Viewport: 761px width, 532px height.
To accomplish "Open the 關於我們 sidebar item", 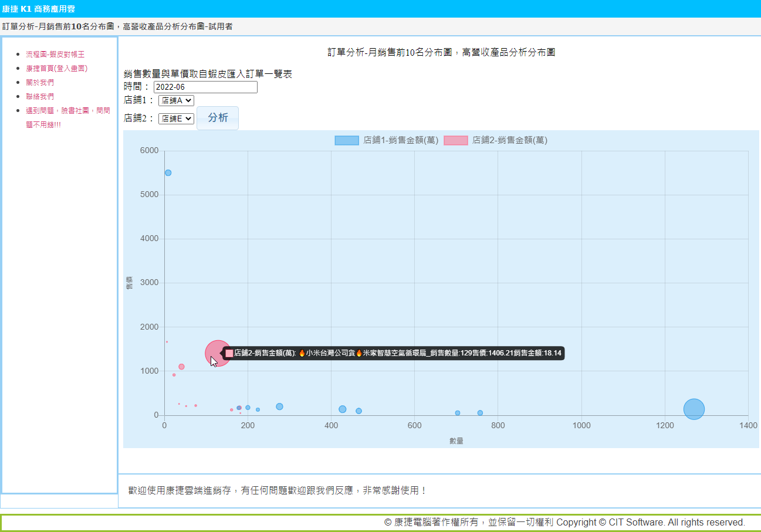I will click(40, 83).
